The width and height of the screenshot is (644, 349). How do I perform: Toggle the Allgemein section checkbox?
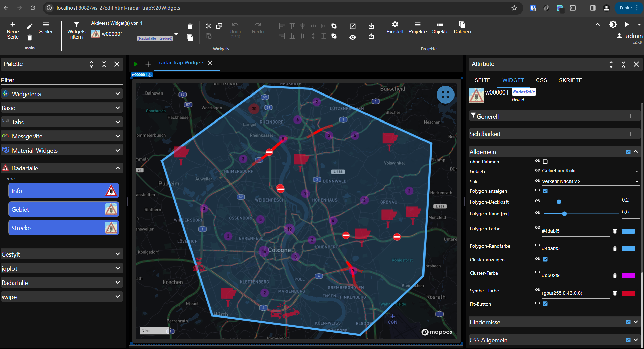tap(628, 152)
